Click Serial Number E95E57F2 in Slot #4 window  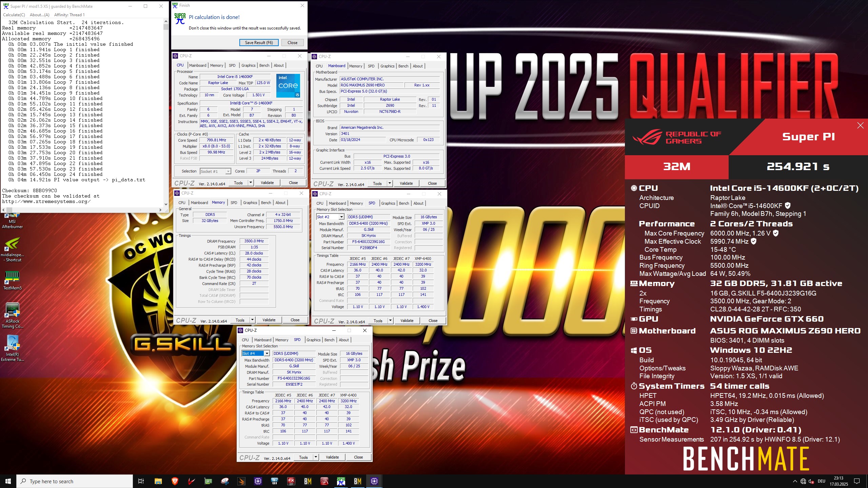(x=294, y=384)
